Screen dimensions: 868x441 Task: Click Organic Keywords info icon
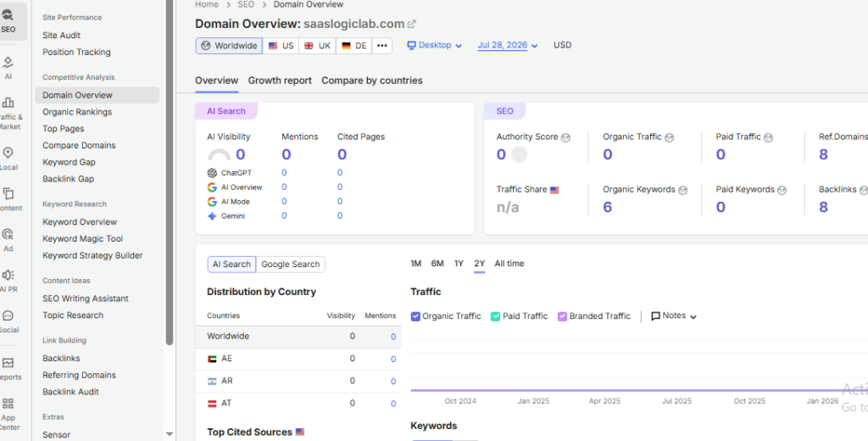tap(682, 190)
